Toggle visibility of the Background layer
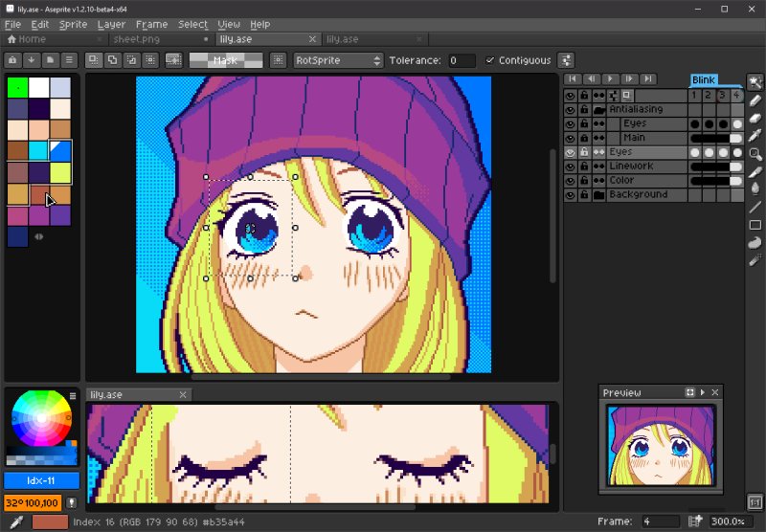 [x=570, y=195]
